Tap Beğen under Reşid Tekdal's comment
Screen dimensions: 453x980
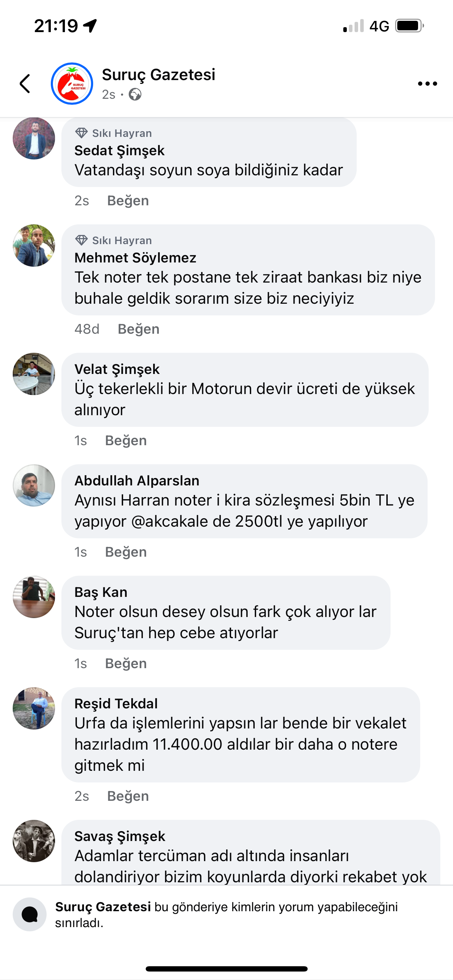128,796
